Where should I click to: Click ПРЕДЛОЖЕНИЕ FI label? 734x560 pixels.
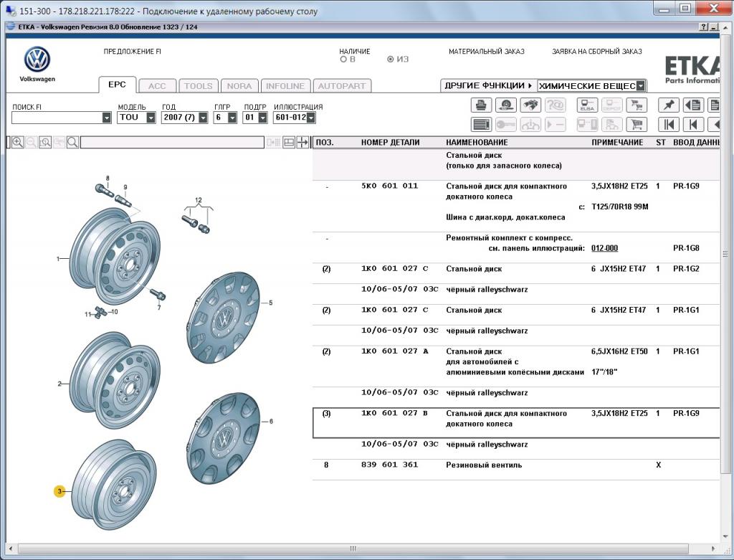(x=132, y=52)
